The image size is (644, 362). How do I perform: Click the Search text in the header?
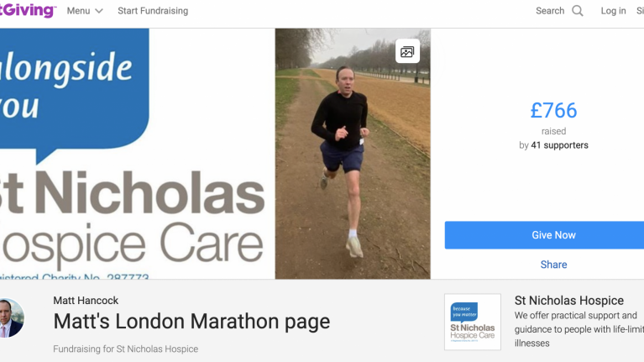549,11
